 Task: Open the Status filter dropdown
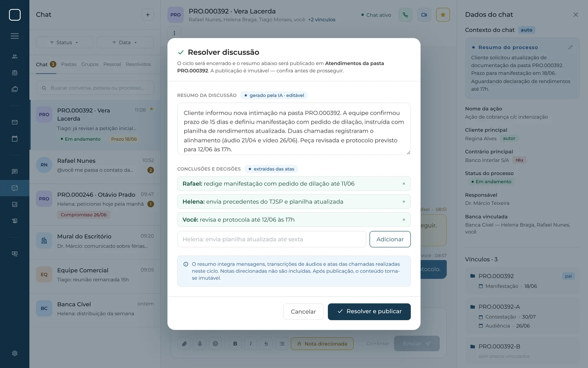pyautogui.click(x=64, y=42)
